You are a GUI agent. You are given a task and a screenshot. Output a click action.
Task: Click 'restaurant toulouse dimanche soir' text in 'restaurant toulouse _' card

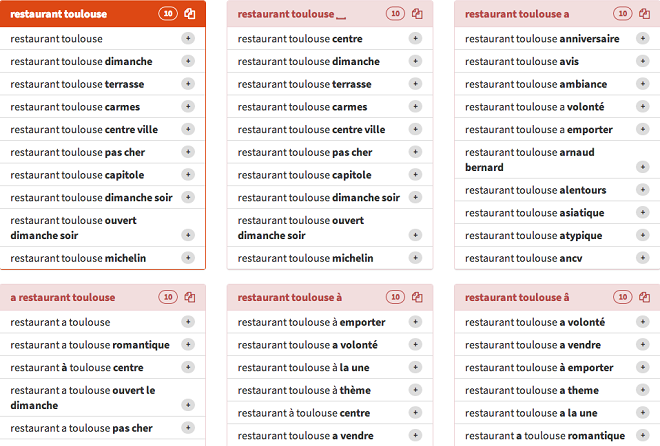[319, 198]
